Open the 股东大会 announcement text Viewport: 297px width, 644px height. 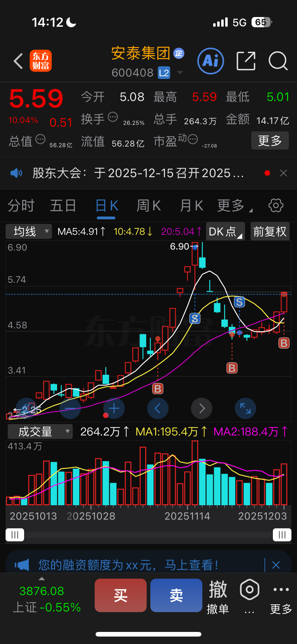click(138, 173)
